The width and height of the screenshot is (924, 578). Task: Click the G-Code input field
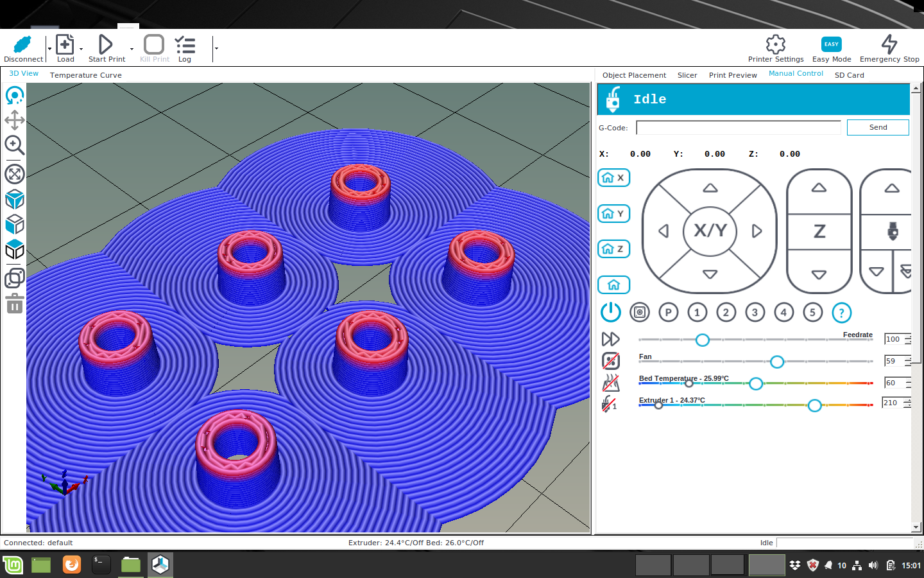point(738,128)
